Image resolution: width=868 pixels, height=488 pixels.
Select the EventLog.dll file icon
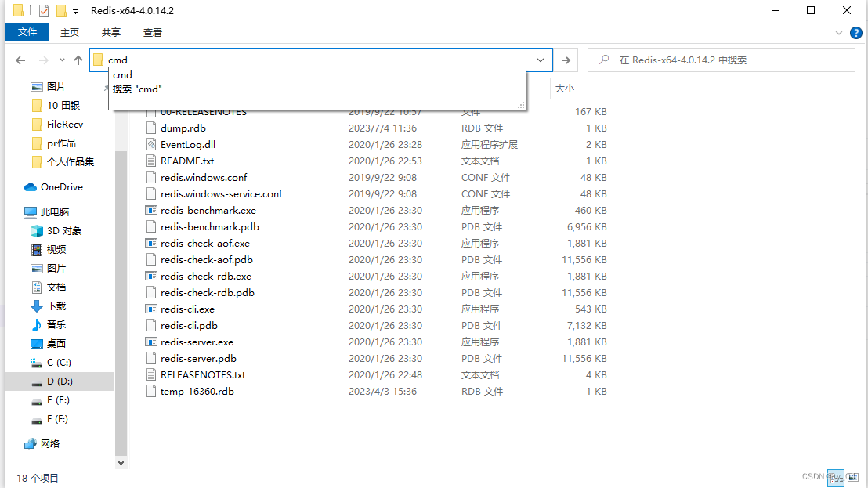tap(151, 144)
